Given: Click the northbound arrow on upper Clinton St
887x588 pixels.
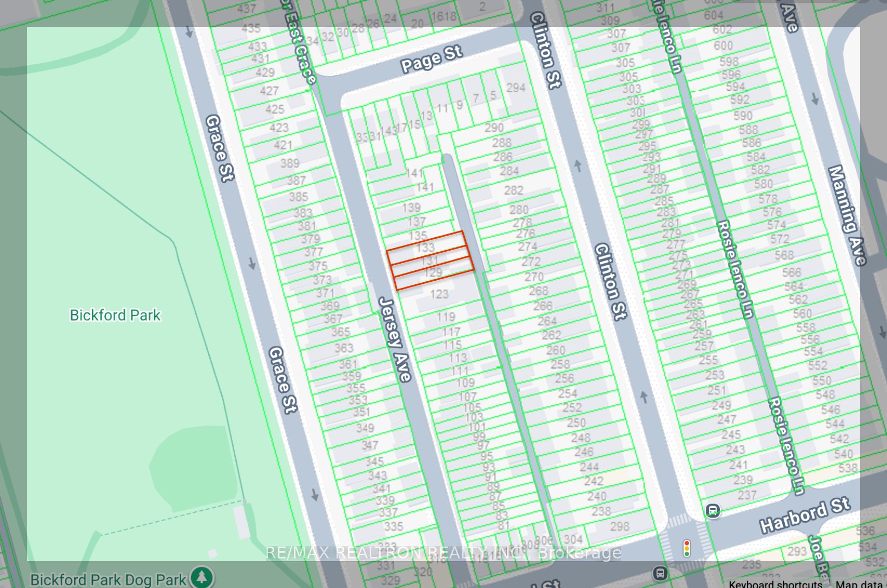Looking at the screenshot, I should 578,166.
